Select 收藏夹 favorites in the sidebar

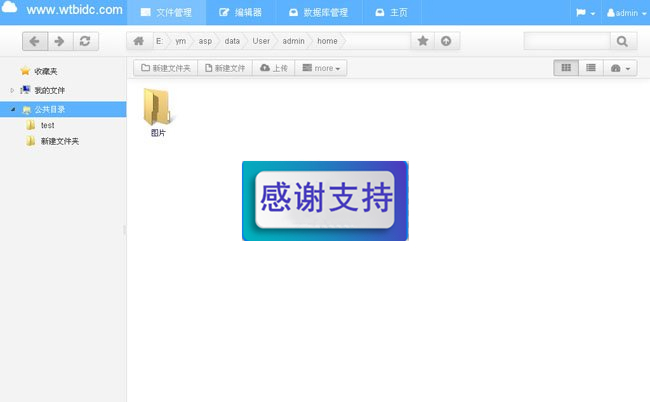pos(46,71)
